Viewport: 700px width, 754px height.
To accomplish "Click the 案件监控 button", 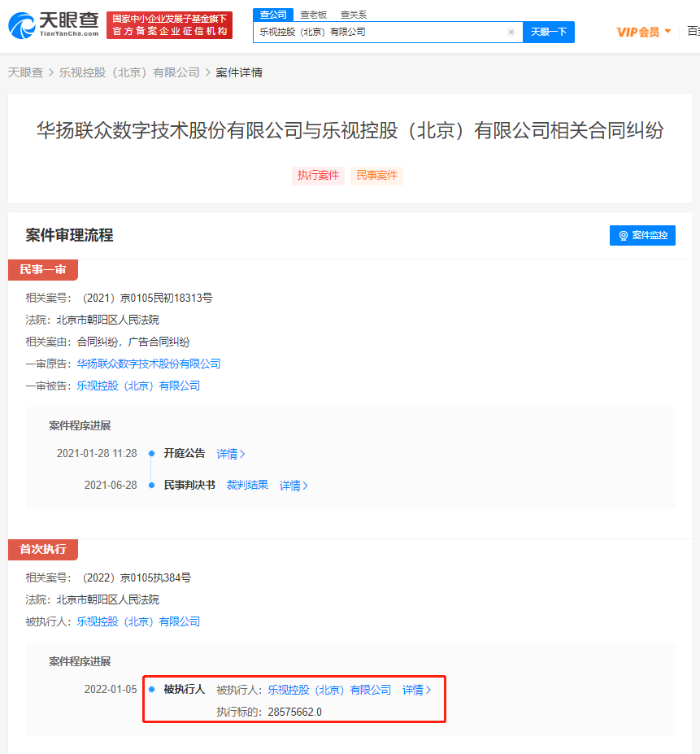I will (x=642, y=235).
